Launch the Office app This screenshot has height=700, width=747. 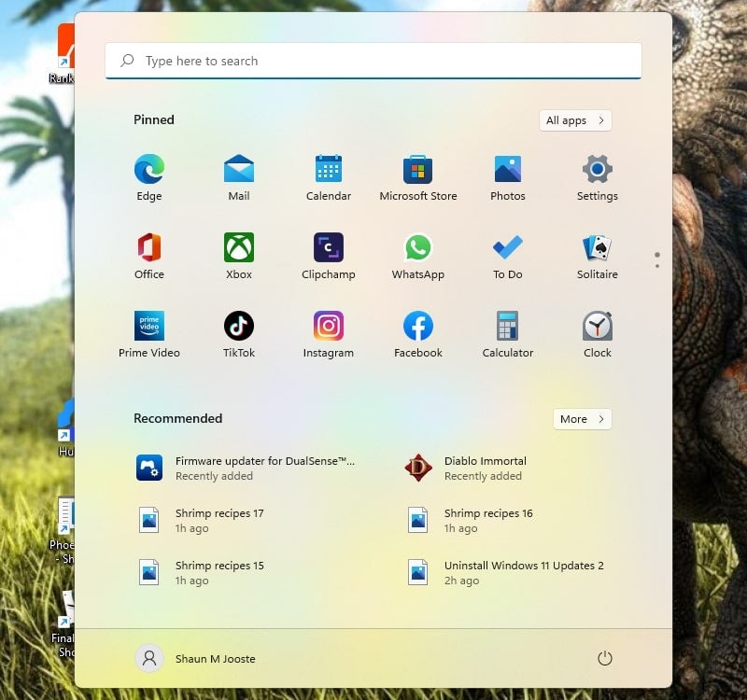149,256
